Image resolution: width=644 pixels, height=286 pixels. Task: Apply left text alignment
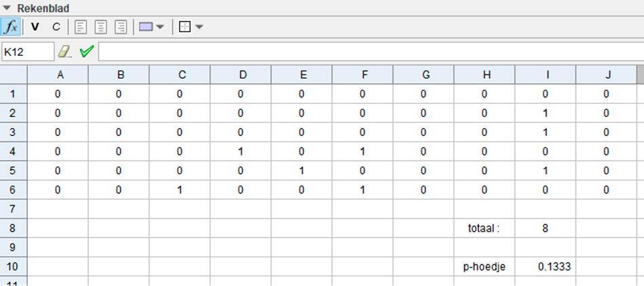click(81, 27)
